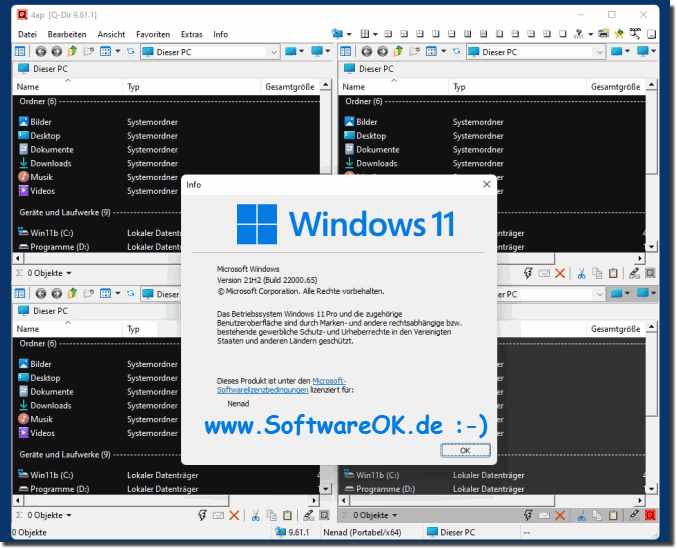This screenshot has height=549, width=677.
Task: Toggle the tree view in top-right pane
Action: pos(346,52)
